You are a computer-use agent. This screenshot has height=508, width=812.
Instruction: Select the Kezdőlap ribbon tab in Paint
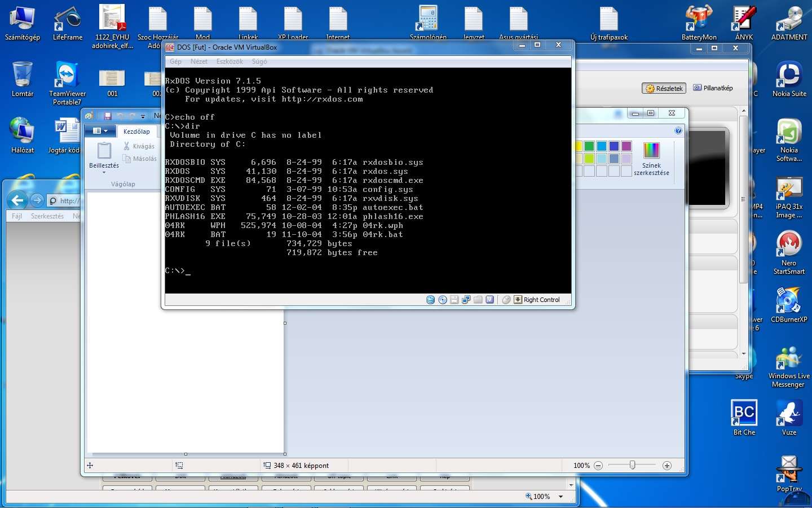136,132
